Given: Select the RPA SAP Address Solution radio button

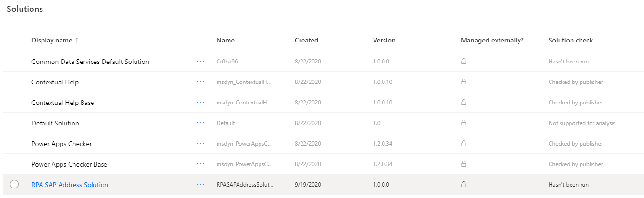Looking at the screenshot, I should (x=14, y=185).
